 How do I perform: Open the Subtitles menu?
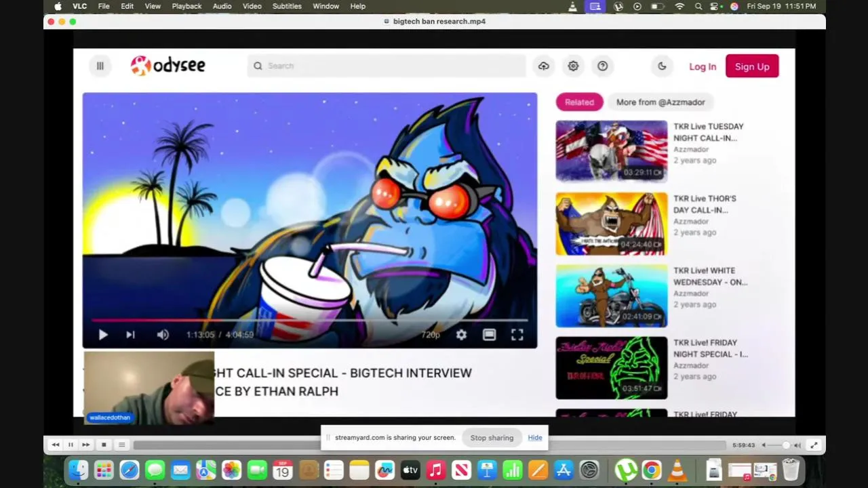point(287,6)
